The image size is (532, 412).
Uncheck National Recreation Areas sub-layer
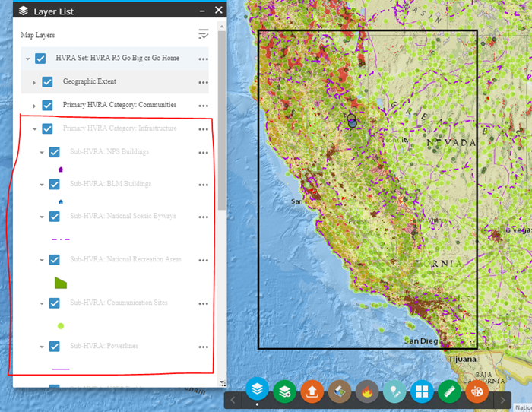54,260
